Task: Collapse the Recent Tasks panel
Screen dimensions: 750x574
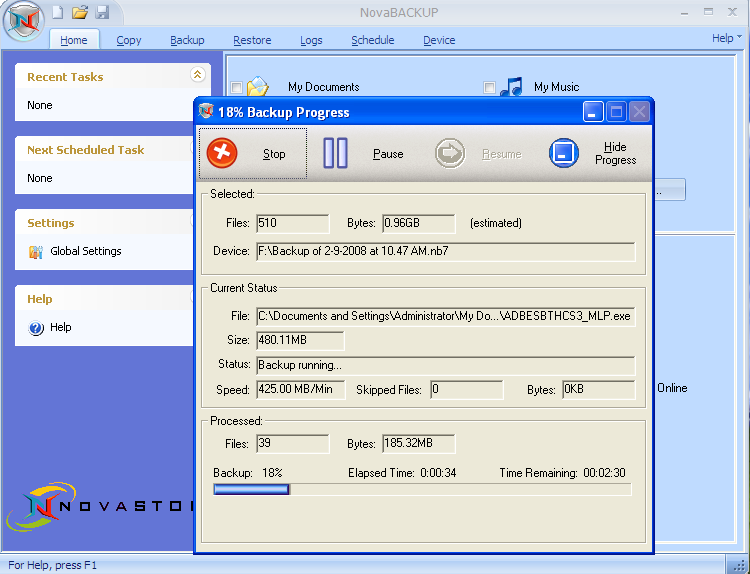Action: (198, 74)
